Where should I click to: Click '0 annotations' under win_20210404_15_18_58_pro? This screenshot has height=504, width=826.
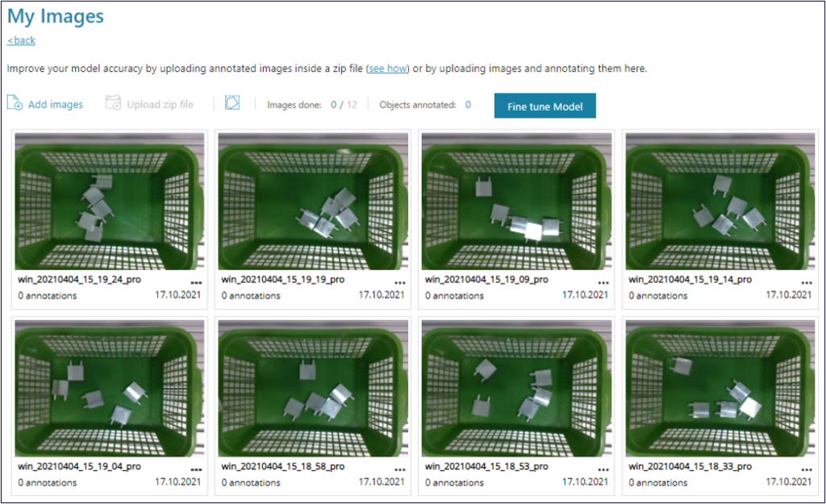click(x=251, y=483)
